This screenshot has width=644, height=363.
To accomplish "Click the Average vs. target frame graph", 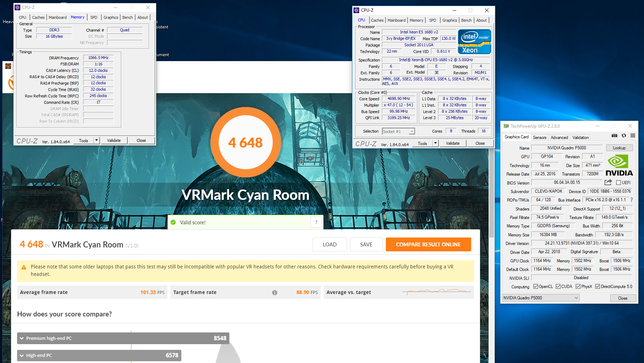I will coord(437,292).
